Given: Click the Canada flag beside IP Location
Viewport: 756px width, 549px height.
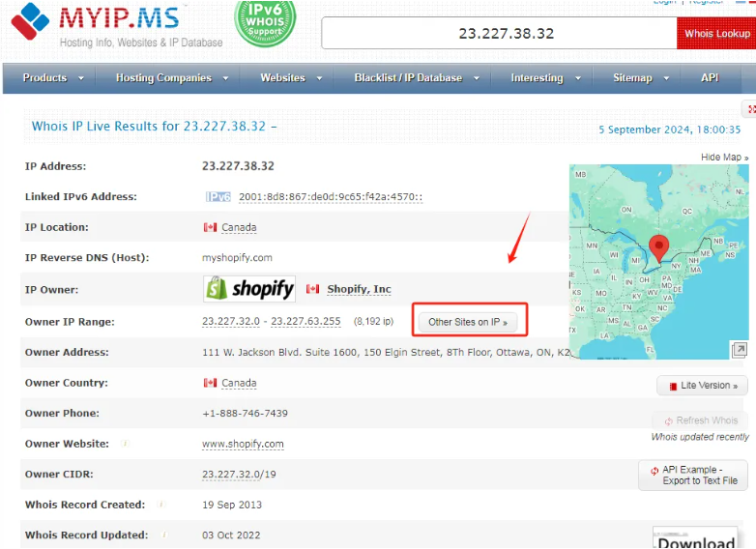Looking at the screenshot, I should pyautogui.click(x=210, y=227).
